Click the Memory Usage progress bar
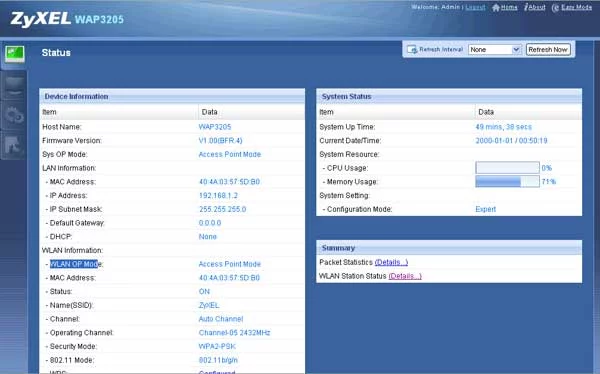This screenshot has height=374, width=600. coord(507,181)
